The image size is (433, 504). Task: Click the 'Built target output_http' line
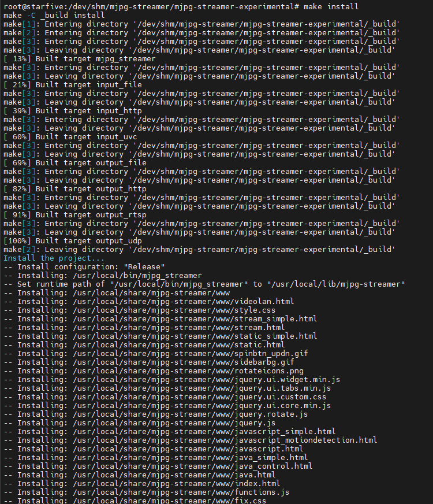[x=75, y=188]
